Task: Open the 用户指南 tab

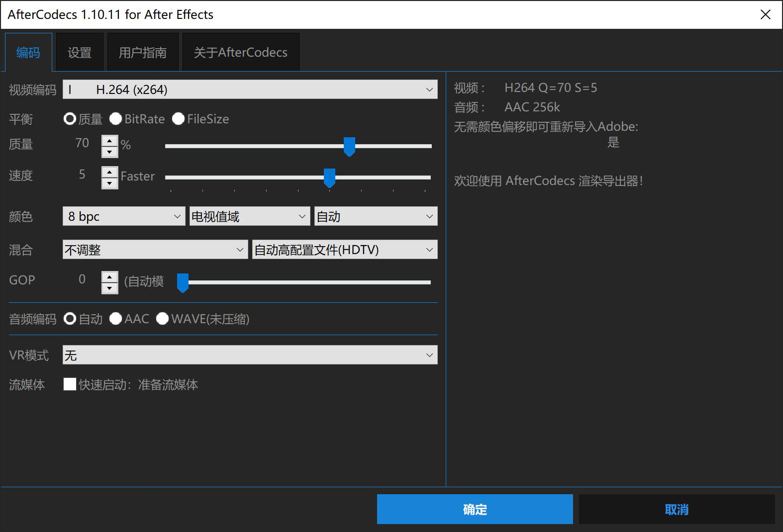Action: pyautogui.click(x=143, y=53)
